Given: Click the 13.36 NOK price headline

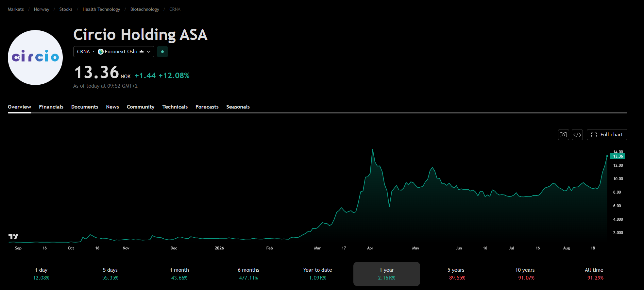Looking at the screenshot, I should pos(102,72).
